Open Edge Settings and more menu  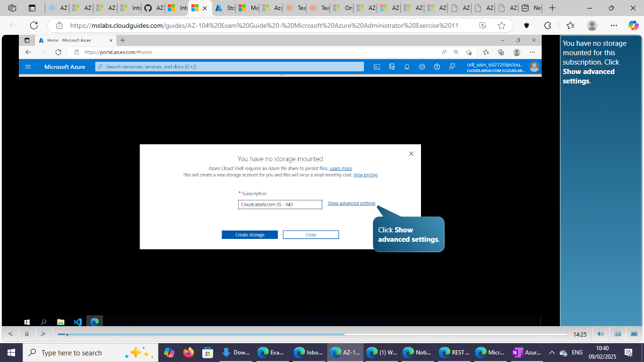coord(613,25)
